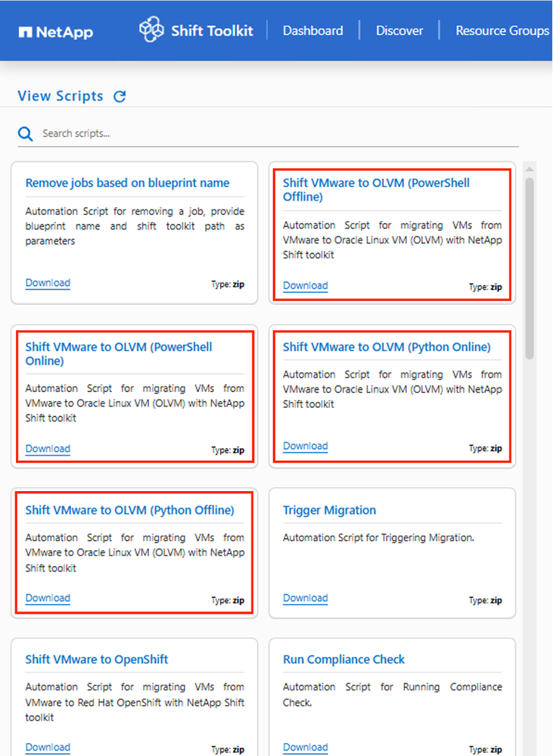This screenshot has height=756, width=553.
Task: Download the OLVM Python Offline script
Action: point(48,598)
